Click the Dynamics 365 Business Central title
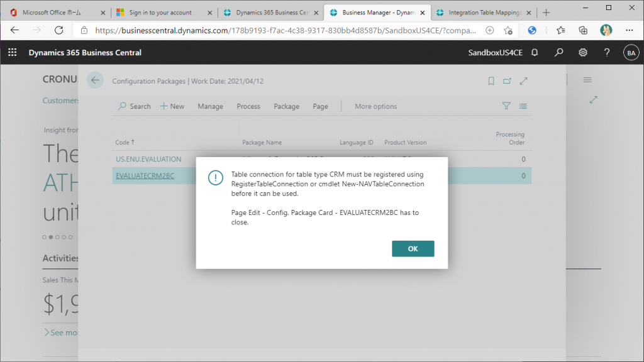 [85, 53]
